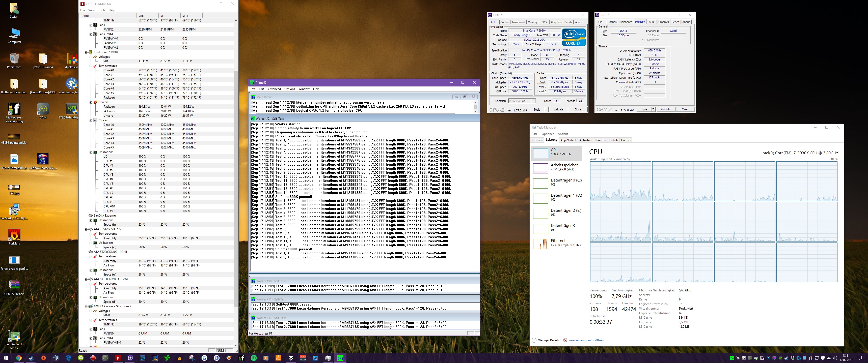Collapse the Clocks node in HWMonitor
Image resolution: width=868 pixels, height=363 pixels.
point(91,120)
